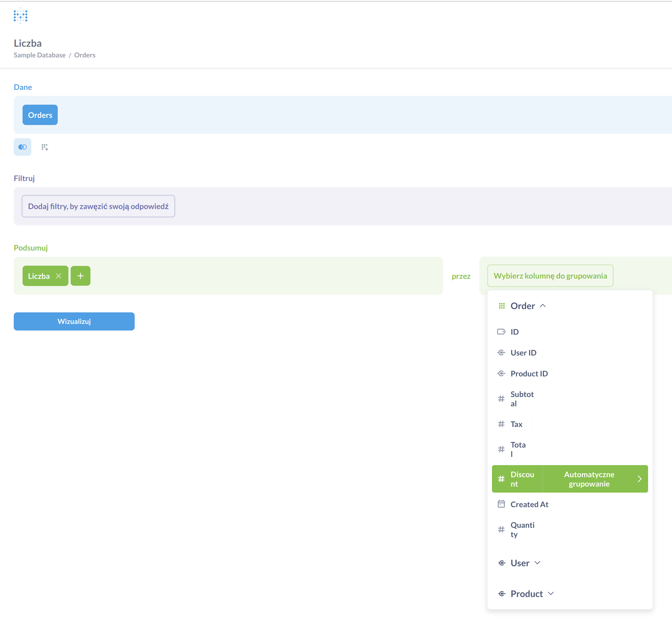
Task: Click the custom column grid-plus icon
Action: click(x=45, y=147)
